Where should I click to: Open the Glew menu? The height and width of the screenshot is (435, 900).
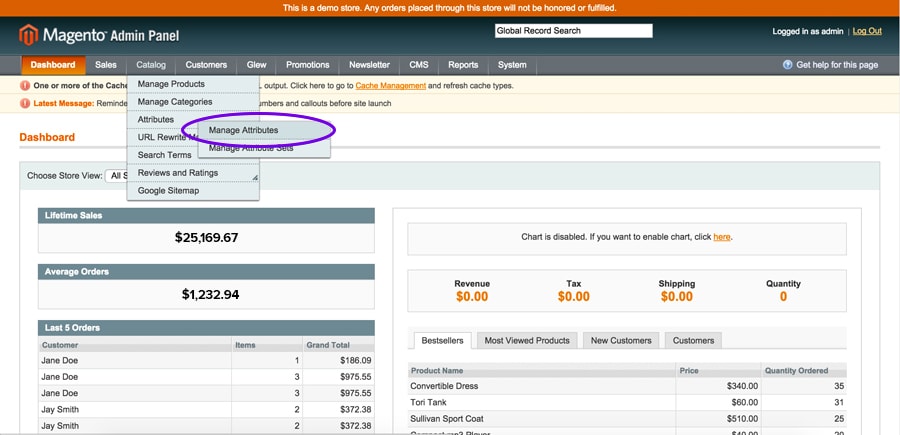click(257, 65)
